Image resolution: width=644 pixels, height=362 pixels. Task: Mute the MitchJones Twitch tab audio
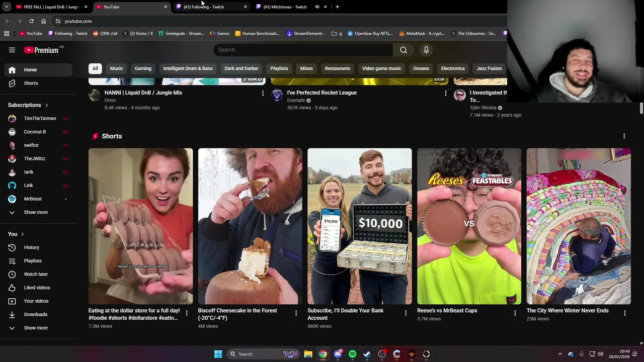pos(317,7)
